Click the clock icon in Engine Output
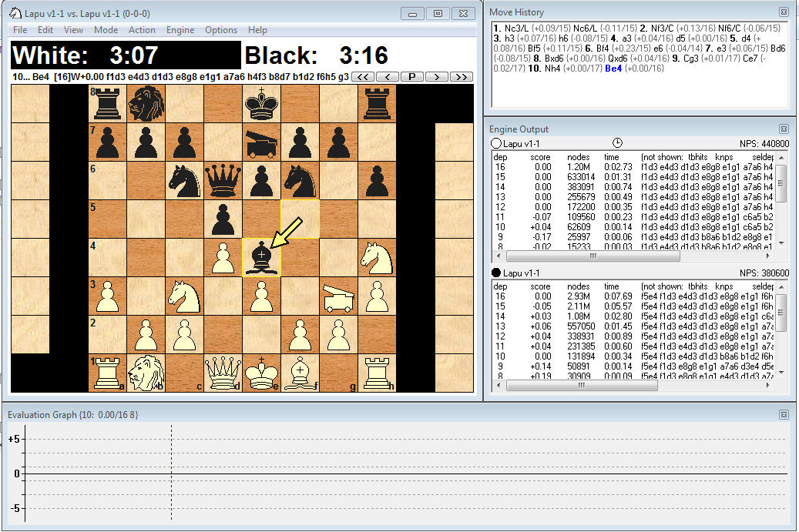The width and height of the screenshot is (799, 532). (x=617, y=143)
